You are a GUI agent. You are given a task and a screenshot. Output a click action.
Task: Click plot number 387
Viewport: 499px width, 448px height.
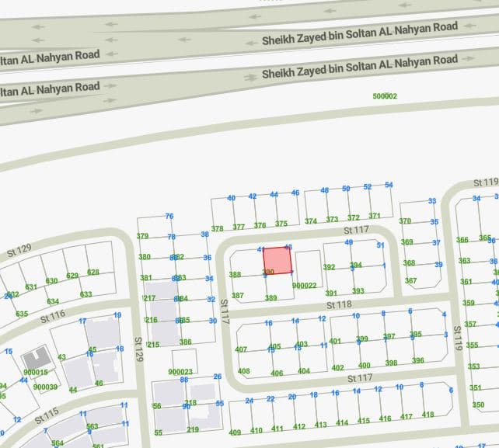(x=237, y=295)
